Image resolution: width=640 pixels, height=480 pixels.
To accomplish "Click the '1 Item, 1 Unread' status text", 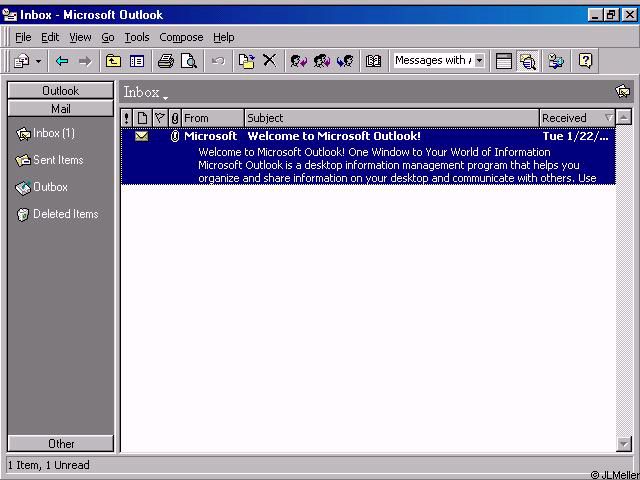I will (49, 465).
